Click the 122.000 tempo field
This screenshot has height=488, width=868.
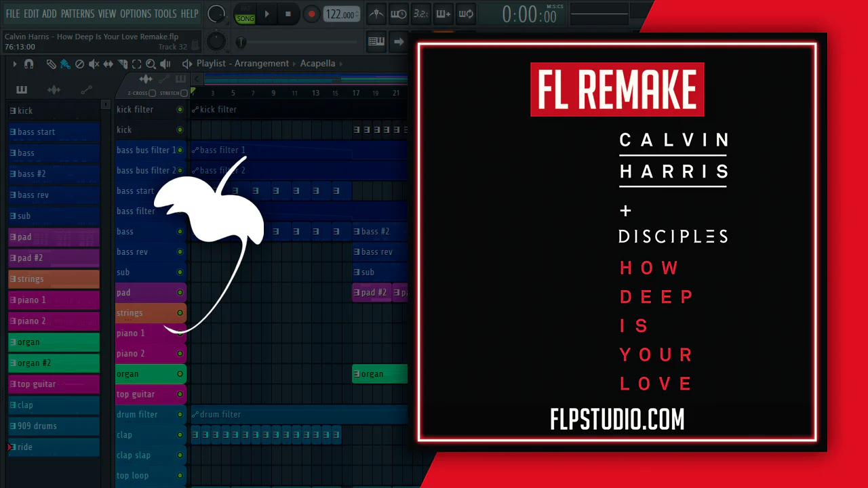click(x=342, y=14)
